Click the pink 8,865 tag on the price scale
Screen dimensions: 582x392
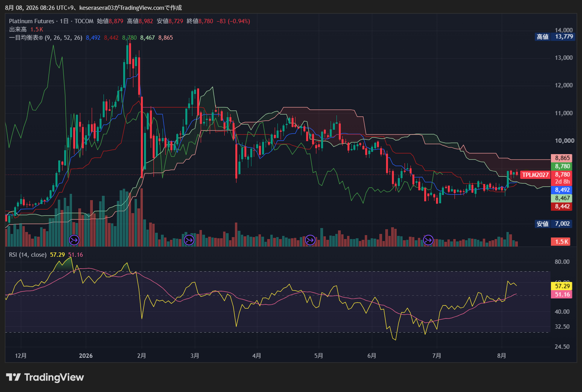[x=562, y=158]
